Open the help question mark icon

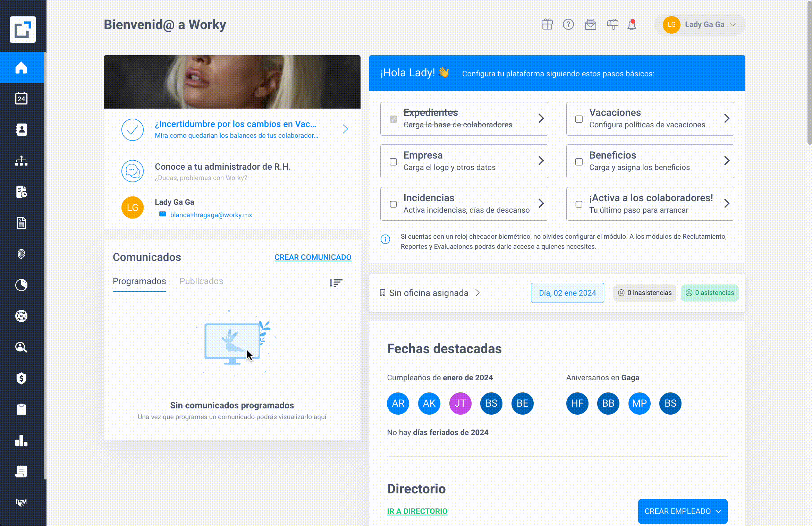tap(568, 24)
